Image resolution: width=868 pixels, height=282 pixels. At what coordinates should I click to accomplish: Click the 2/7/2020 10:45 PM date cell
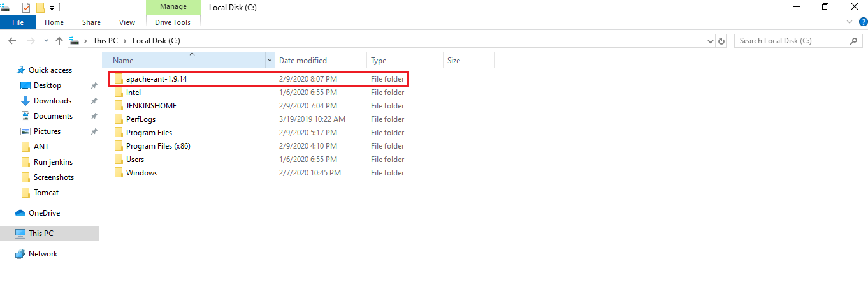point(310,173)
